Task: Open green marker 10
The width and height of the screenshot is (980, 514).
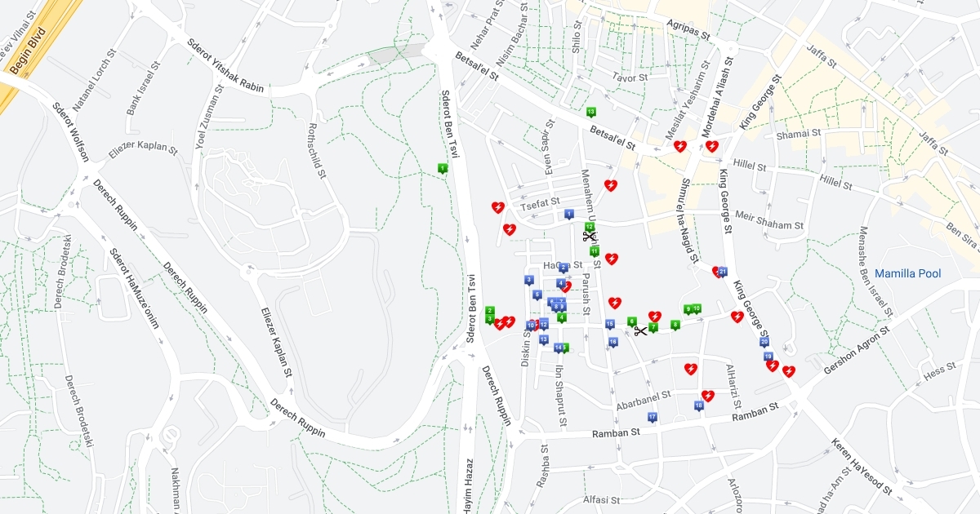Action: click(x=697, y=308)
